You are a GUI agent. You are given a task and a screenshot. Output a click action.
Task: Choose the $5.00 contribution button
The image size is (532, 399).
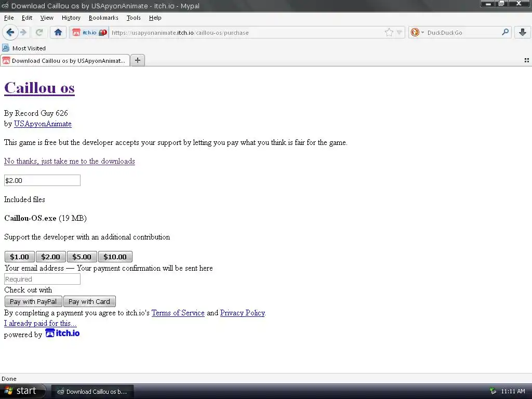point(82,257)
